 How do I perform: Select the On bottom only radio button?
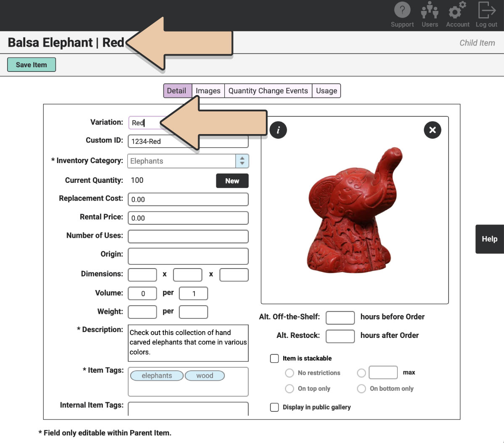tap(361, 389)
